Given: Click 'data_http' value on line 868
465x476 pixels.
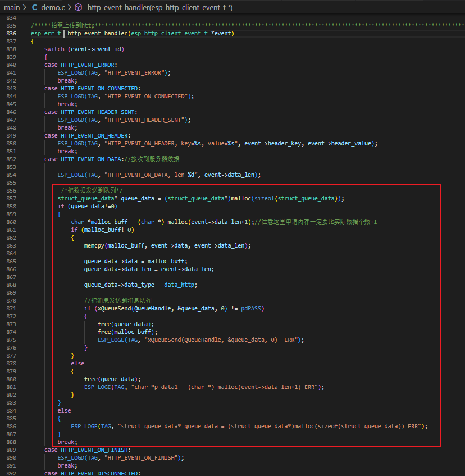Looking at the screenshot, I should click(179, 285).
